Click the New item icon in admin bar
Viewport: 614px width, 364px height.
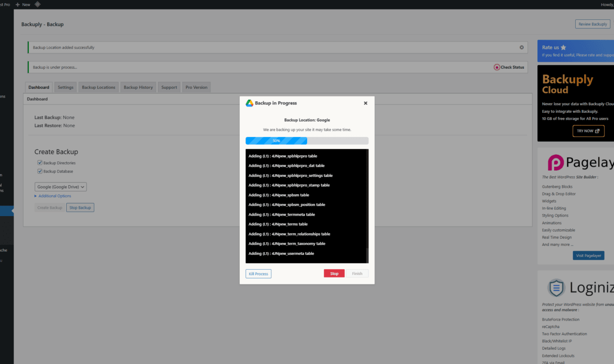click(x=18, y=4)
